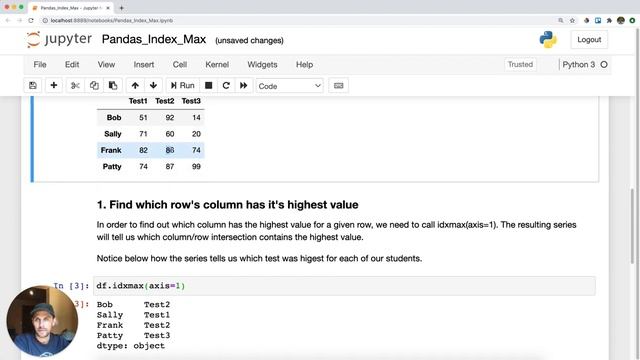Save notebook with the floppy disk icon
Image resolution: width=640 pixels, height=360 pixels.
33,85
